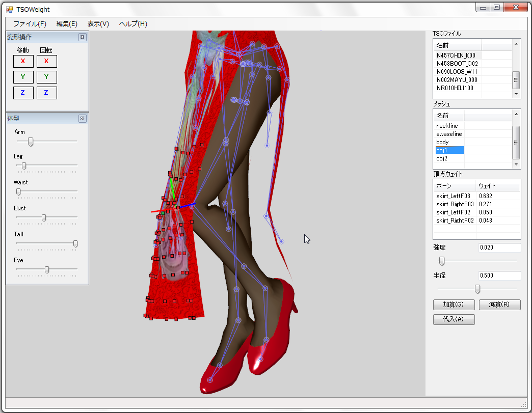This screenshot has width=532, height=413.
Task: Toggle the red X move (移動) button
Action: click(23, 61)
